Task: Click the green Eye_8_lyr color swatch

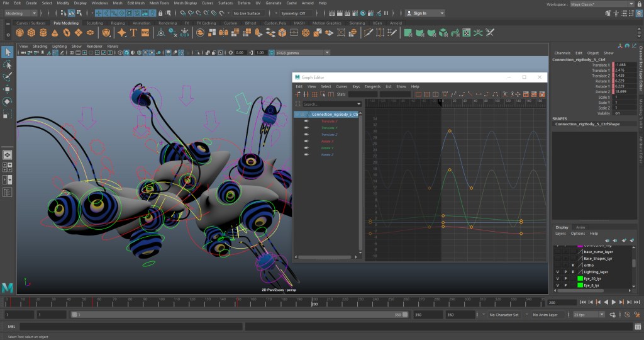Action: [580, 285]
